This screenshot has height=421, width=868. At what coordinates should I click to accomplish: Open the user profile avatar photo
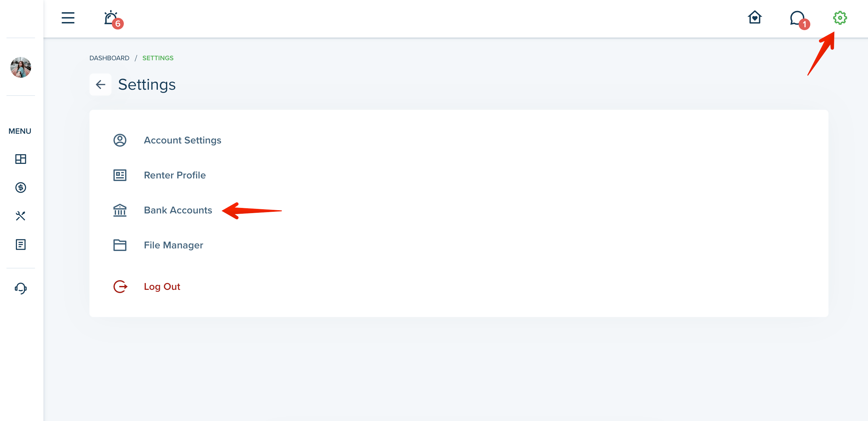click(20, 67)
